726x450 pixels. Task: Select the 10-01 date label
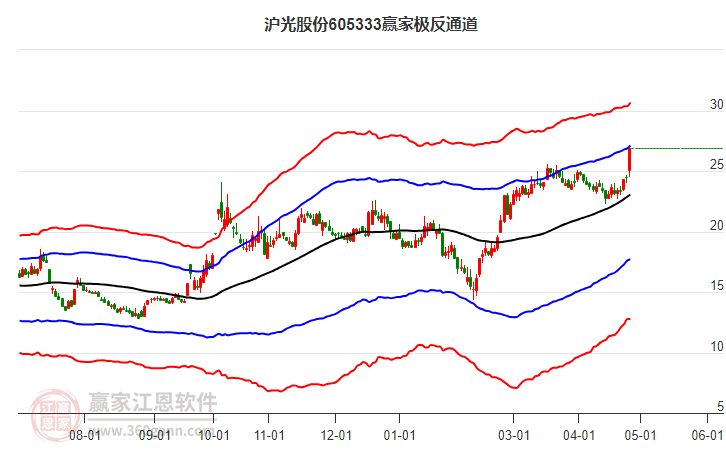(x=214, y=436)
